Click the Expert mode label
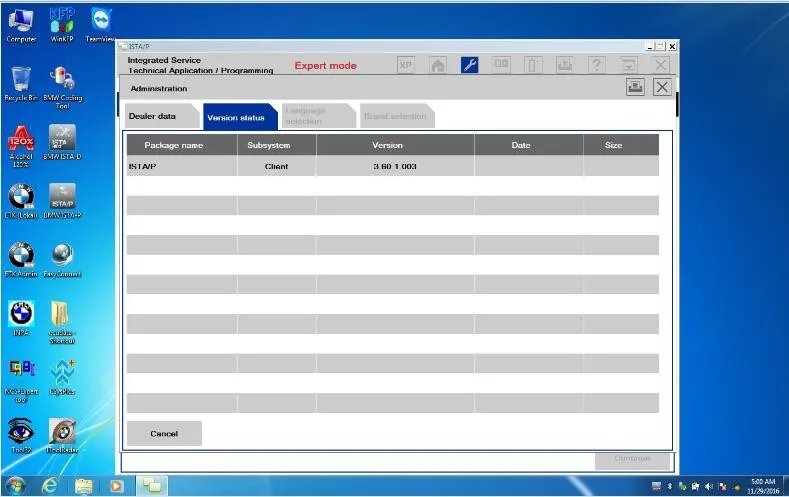The height and width of the screenshot is (497, 789). (x=326, y=65)
